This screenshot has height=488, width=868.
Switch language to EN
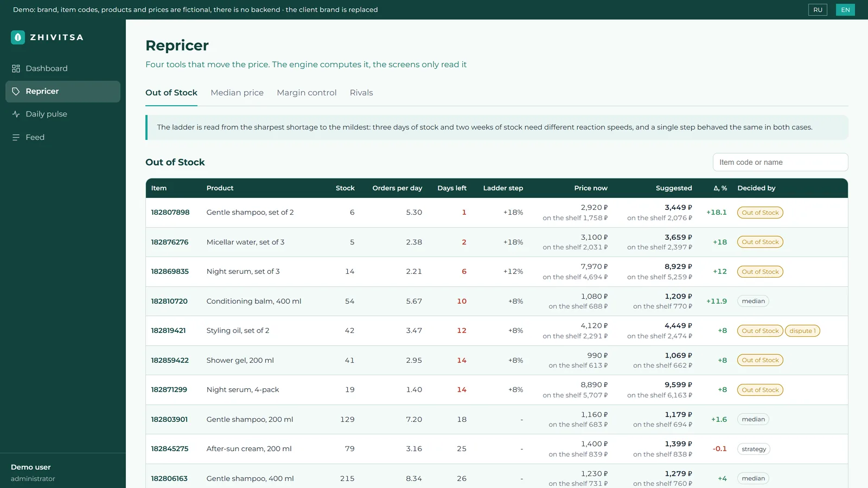pyautogui.click(x=845, y=10)
